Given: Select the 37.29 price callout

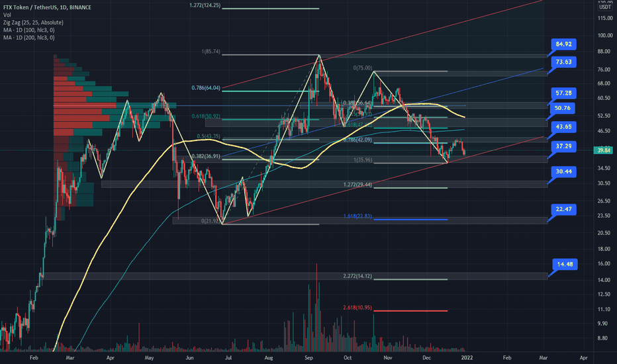Looking at the screenshot, I should pyautogui.click(x=563, y=146).
